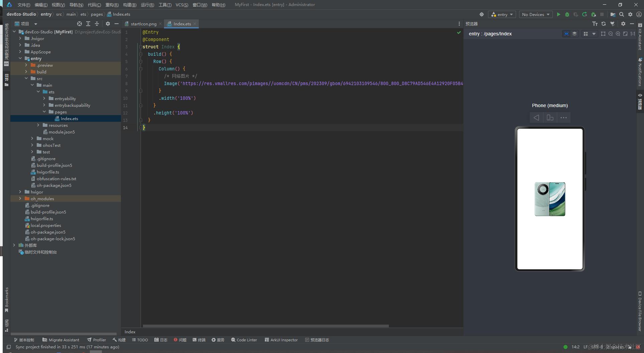Open more device options ellipsis button
Screen dimensions: 644x353
pyautogui.click(x=563, y=117)
